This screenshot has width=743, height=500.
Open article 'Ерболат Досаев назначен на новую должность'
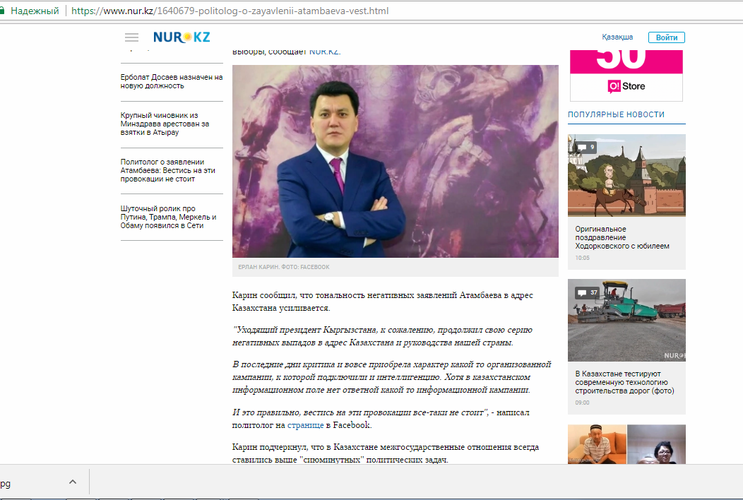tap(171, 81)
